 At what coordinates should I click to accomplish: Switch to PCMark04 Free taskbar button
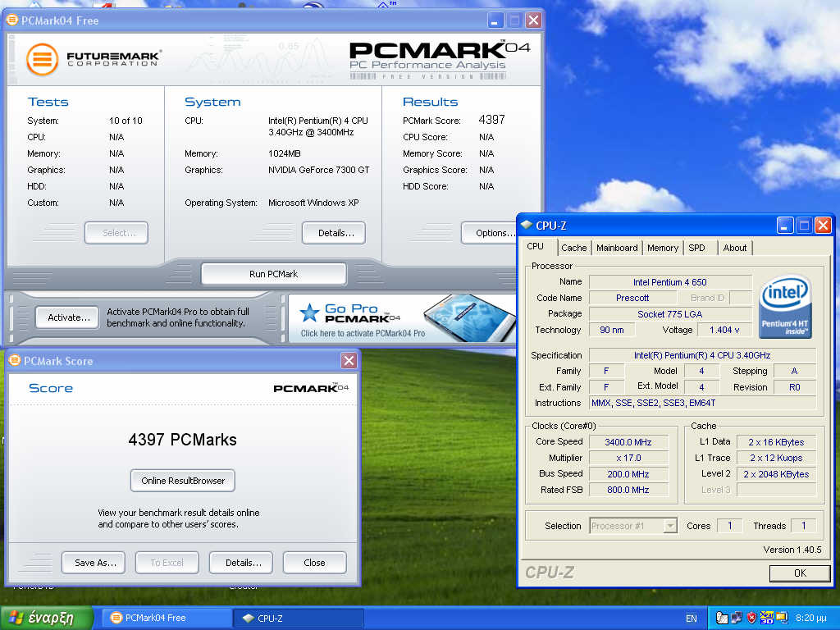167,619
